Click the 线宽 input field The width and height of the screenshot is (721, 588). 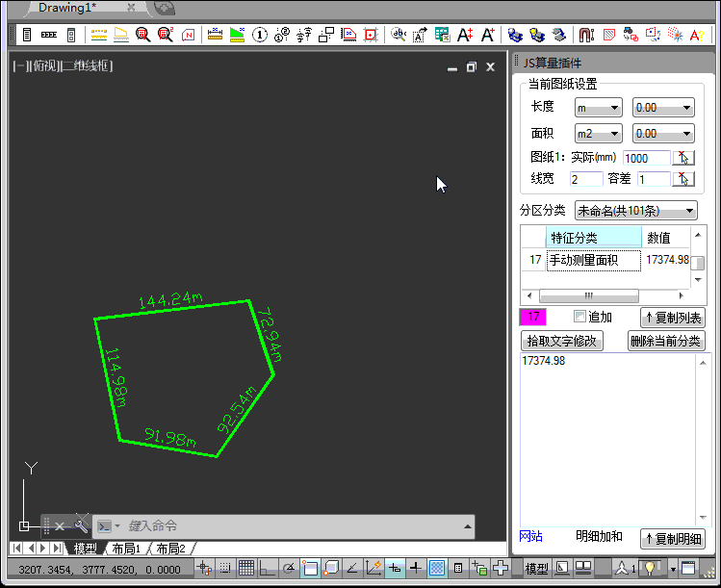tap(585, 179)
